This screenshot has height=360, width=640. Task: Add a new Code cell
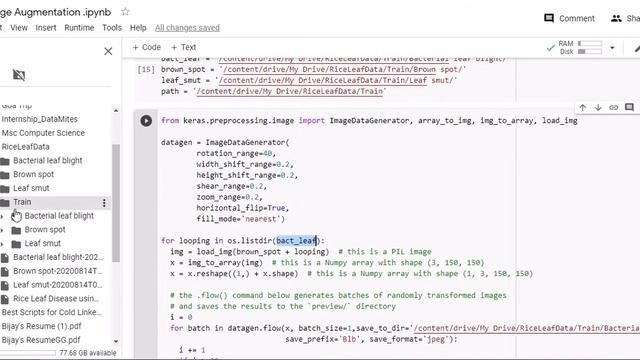[x=147, y=47]
